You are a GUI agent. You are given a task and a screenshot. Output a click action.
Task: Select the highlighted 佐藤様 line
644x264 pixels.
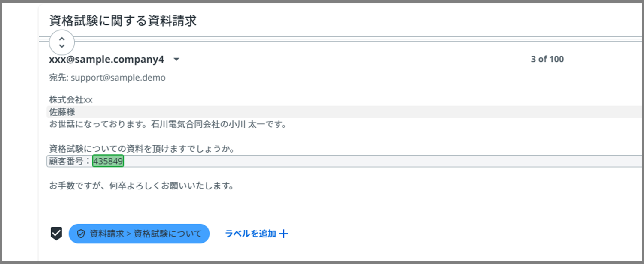point(344,112)
